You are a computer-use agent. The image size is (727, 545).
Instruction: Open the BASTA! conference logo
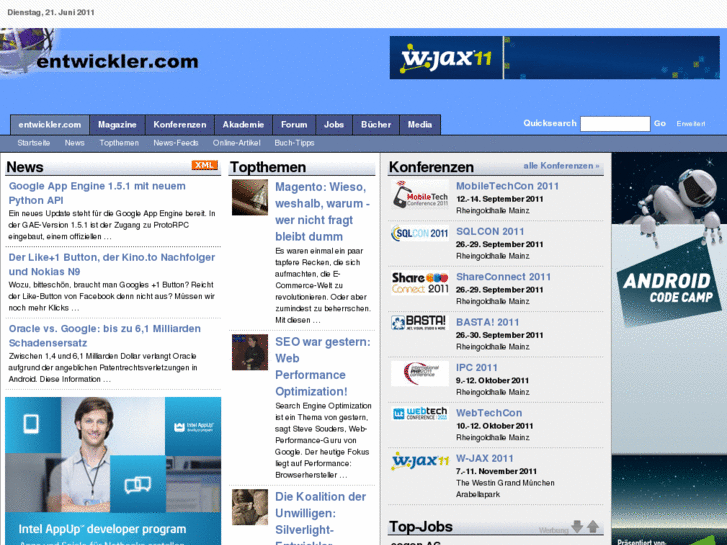click(x=420, y=322)
